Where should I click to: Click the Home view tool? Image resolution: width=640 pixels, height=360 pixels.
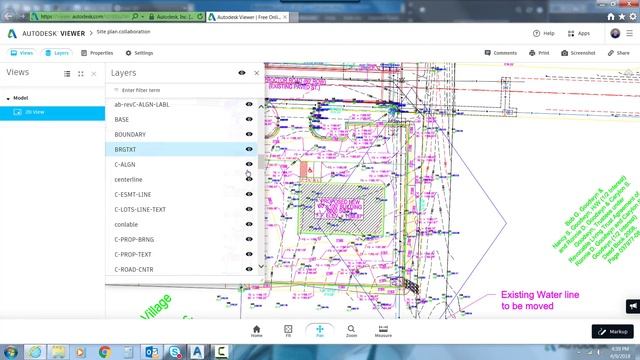pyautogui.click(x=256, y=331)
